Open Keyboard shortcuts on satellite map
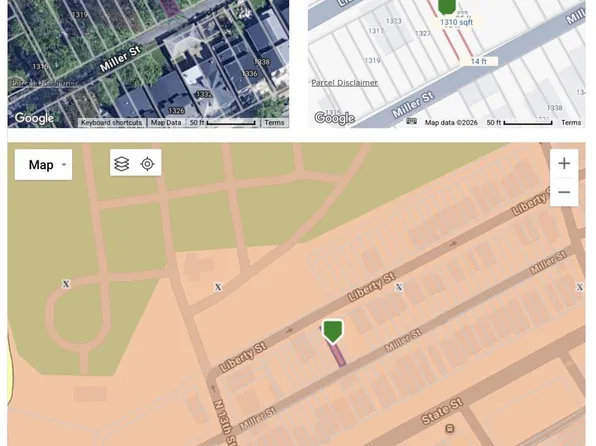This screenshot has width=596, height=446. pos(111,122)
